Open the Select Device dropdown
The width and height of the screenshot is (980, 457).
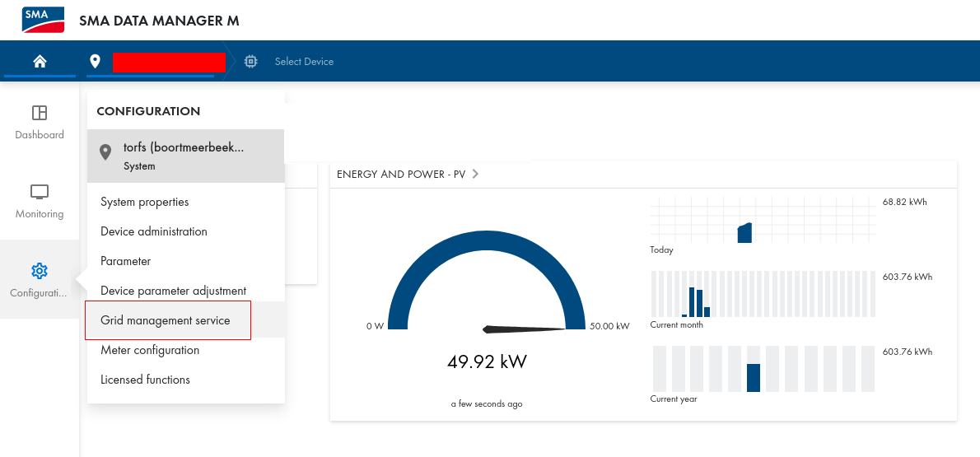305,61
